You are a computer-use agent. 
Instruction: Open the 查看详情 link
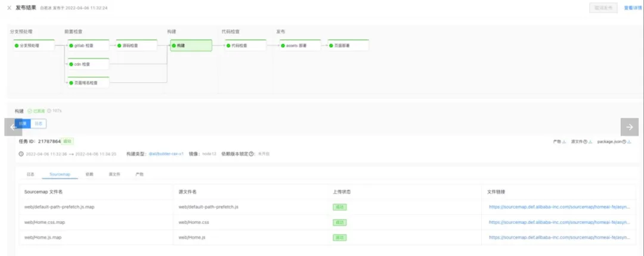633,8
